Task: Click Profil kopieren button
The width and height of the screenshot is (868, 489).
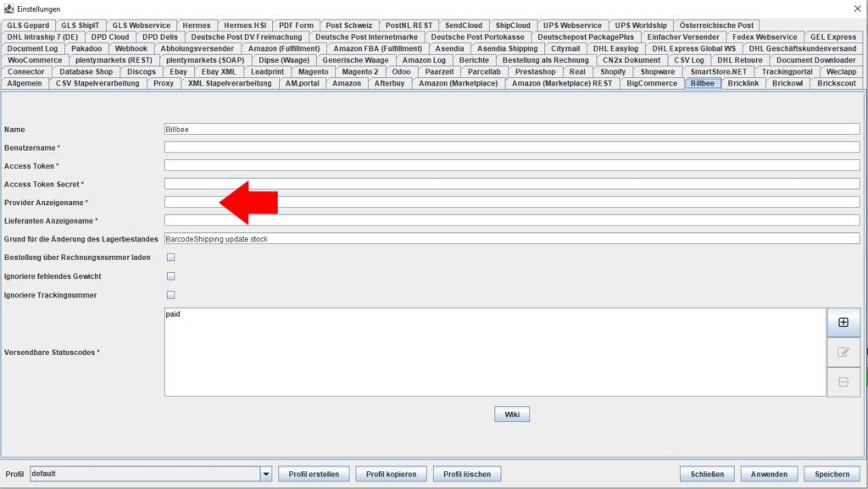Action: point(391,474)
